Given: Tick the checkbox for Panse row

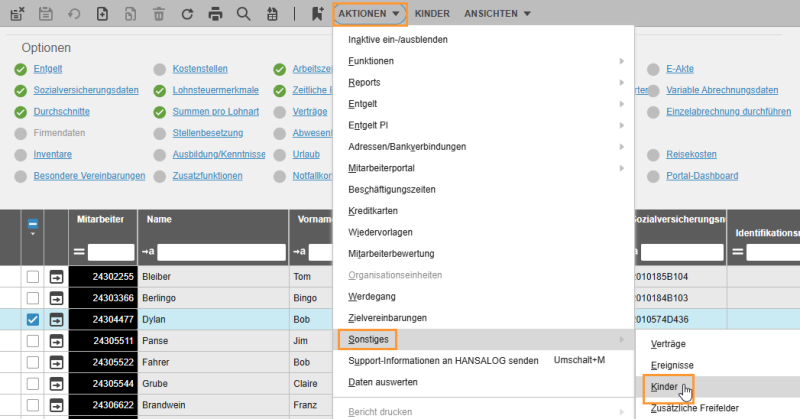Looking at the screenshot, I should click(33, 341).
